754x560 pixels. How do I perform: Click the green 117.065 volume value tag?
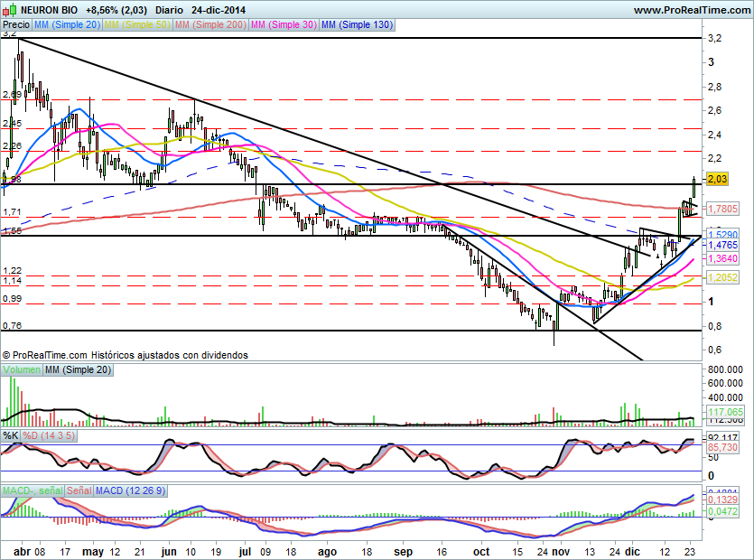point(722,412)
